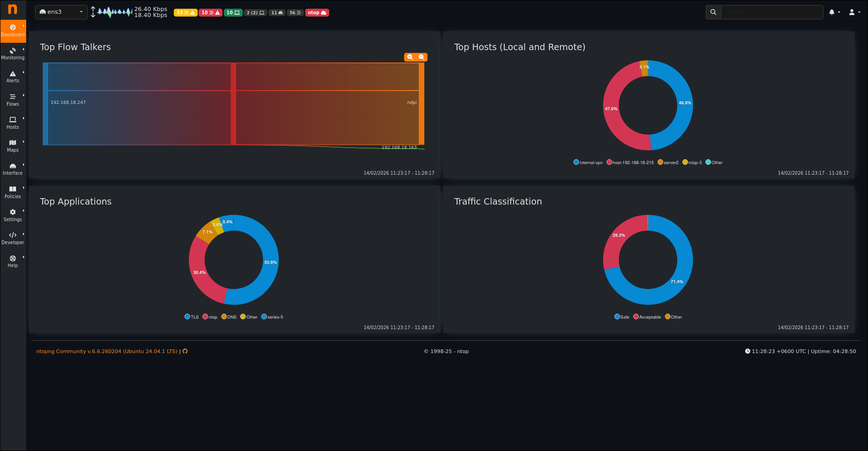Open the GitHub link icon in footer
This screenshot has height=451, width=868.
pyautogui.click(x=185, y=351)
